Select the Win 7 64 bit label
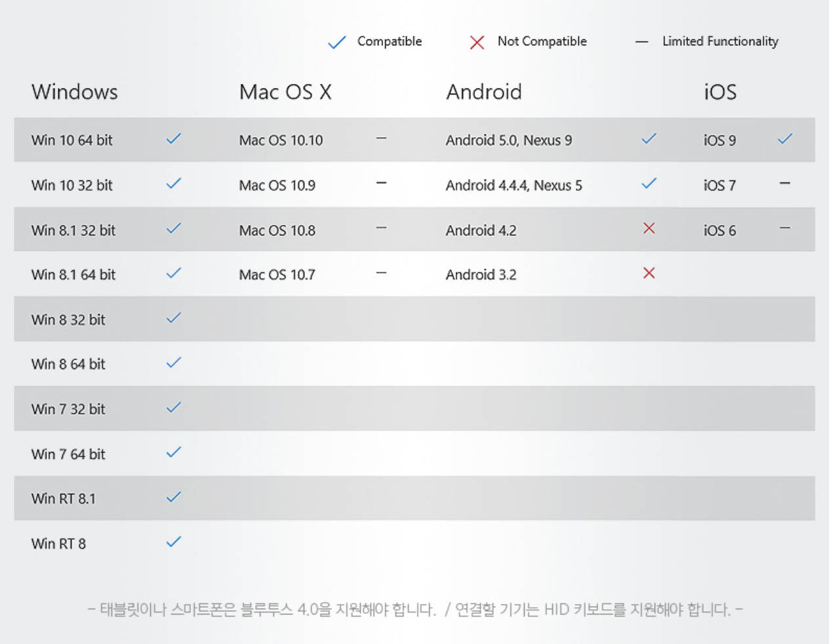The image size is (829, 644). point(68,454)
